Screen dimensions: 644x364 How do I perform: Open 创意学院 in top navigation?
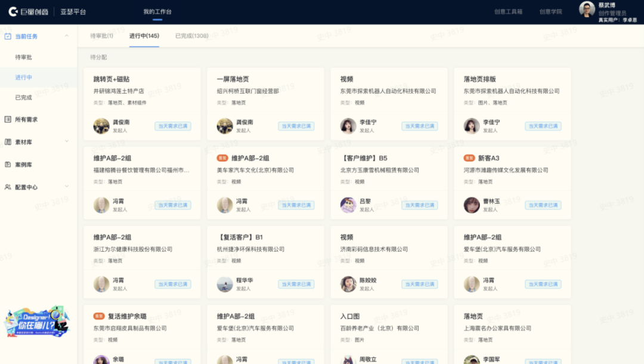[x=551, y=11]
